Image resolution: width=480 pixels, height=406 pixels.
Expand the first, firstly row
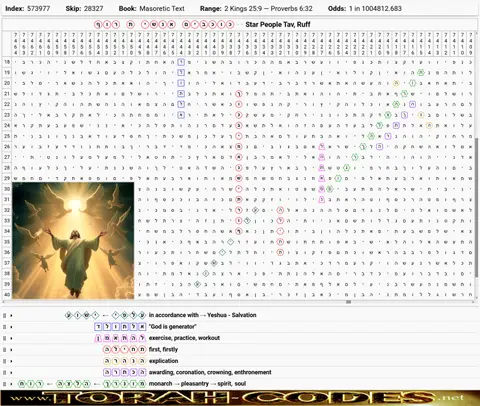pos(11,350)
